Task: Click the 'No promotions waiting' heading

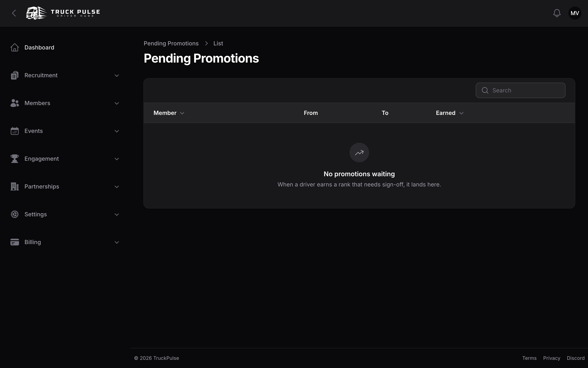Action: [359, 174]
